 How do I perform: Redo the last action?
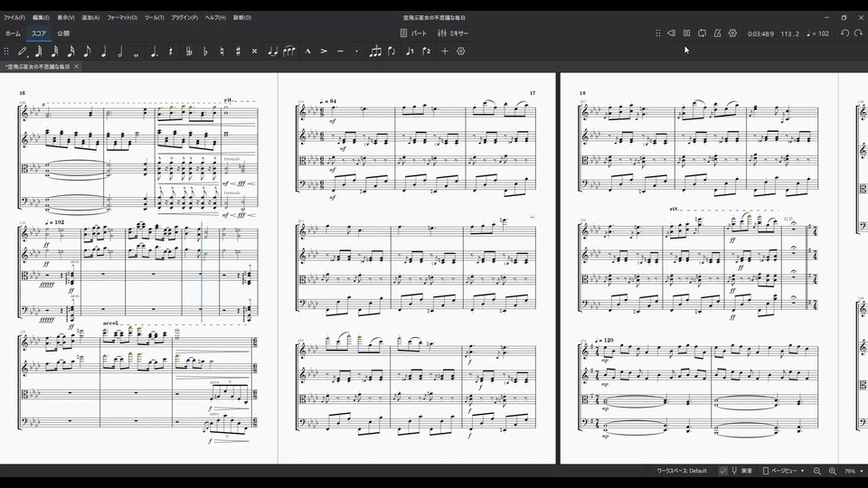[x=859, y=33]
